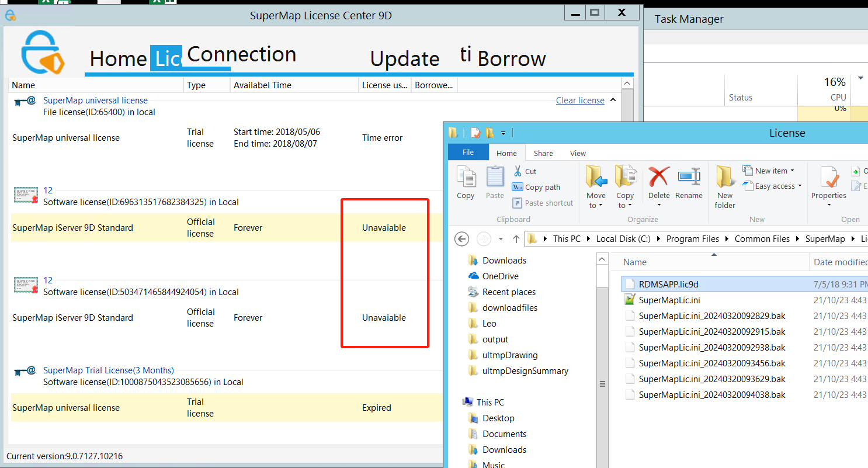The width and height of the screenshot is (868, 468).
Task: Go up one folder level
Action: [x=516, y=239]
